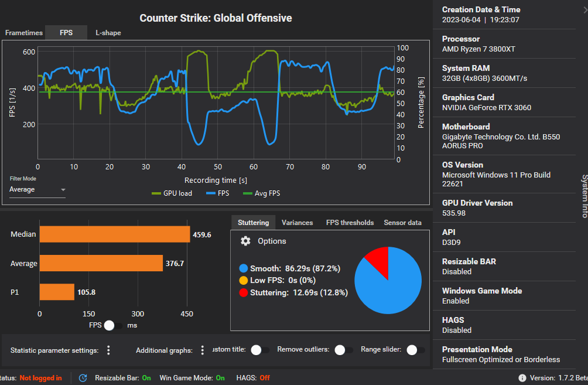Click the Median orange bar
Viewport: 588px width, 385px height.
coord(115,234)
